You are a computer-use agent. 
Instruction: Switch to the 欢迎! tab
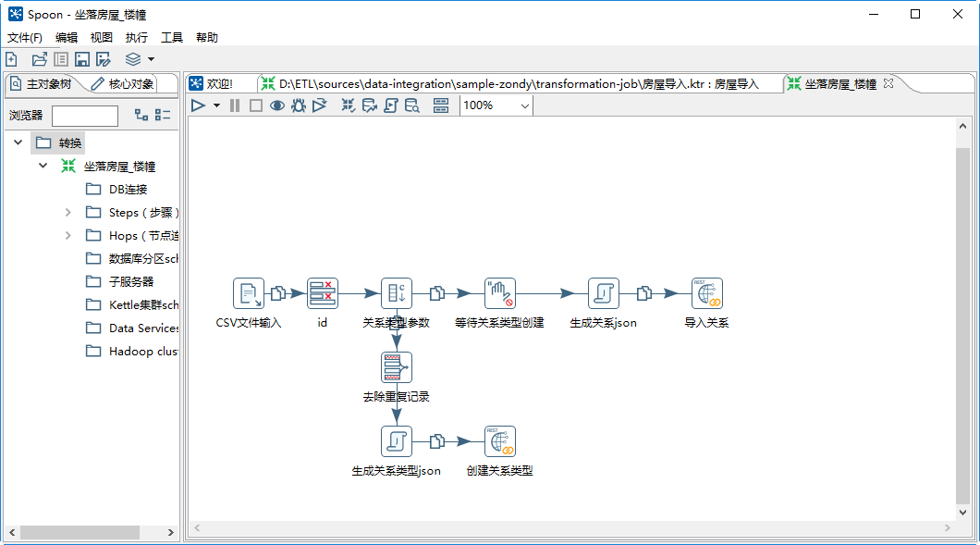point(213,84)
